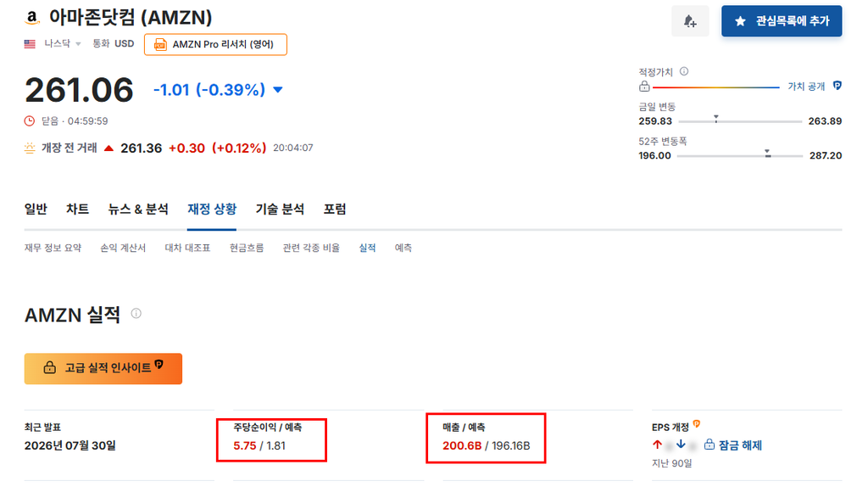Click the alert bell icon button
Viewport: 868px width, 498px height.
point(690,21)
